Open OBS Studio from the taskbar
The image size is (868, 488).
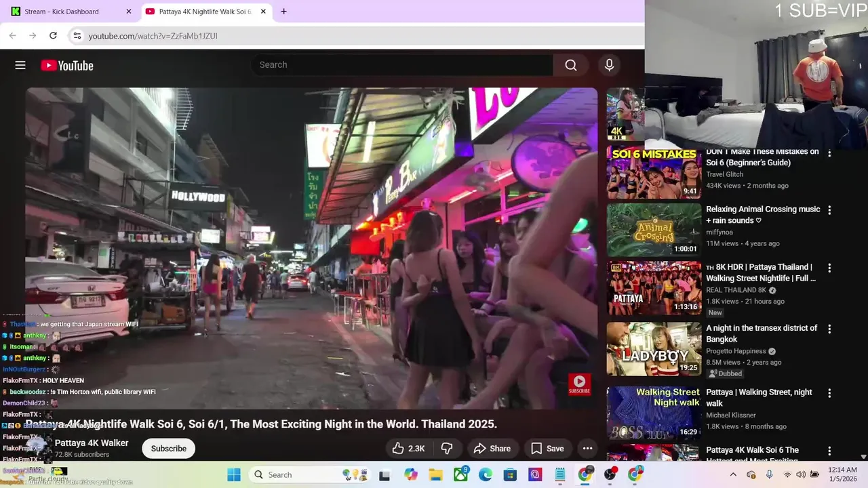pyautogui.click(x=610, y=474)
